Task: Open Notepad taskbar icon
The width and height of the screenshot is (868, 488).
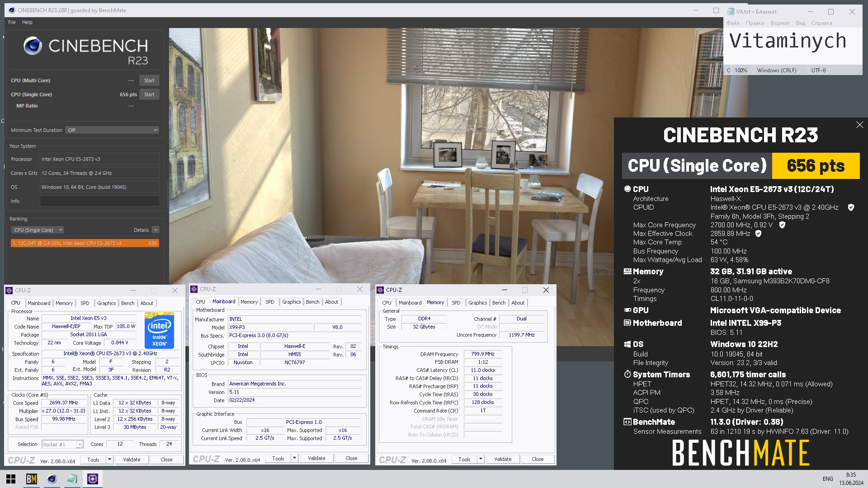Action: pos(72,479)
